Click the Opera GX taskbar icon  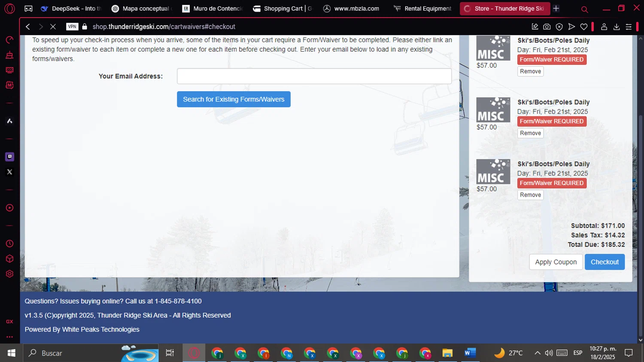coord(194,353)
